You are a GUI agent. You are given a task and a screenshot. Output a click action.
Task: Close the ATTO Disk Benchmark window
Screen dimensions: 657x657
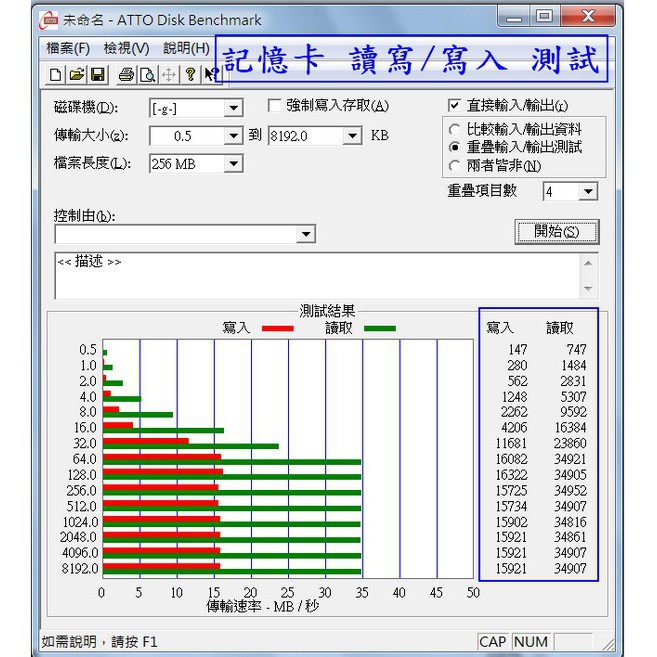tap(588, 17)
